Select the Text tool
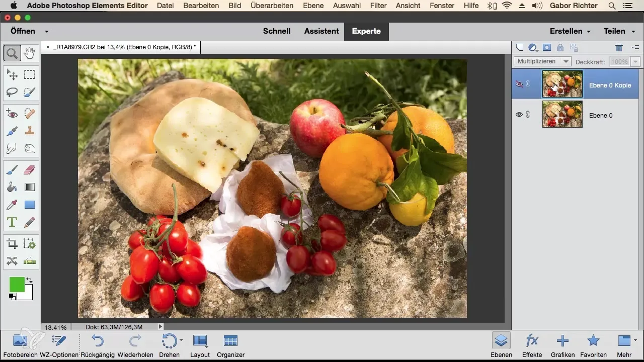This screenshot has width=644, height=362. point(12,222)
